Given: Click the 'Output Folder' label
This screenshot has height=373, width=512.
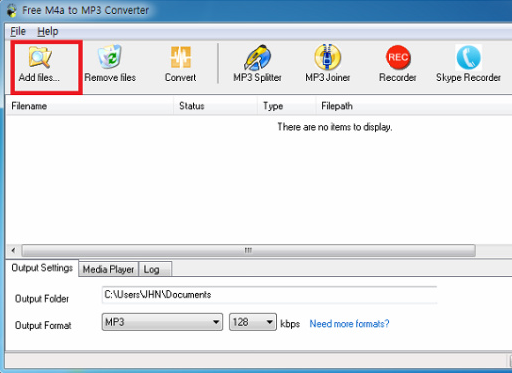Looking at the screenshot, I should [x=42, y=299].
